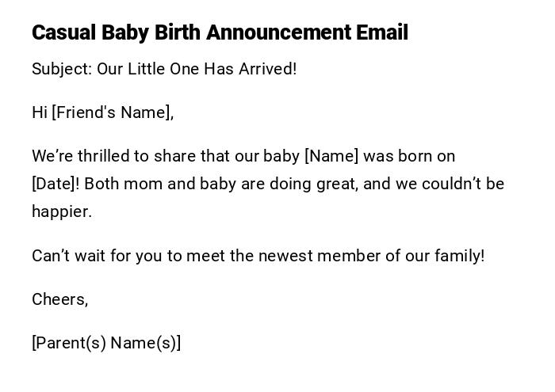Click the word "happier." ending the paragraph
The image size is (555, 392).
point(62,211)
